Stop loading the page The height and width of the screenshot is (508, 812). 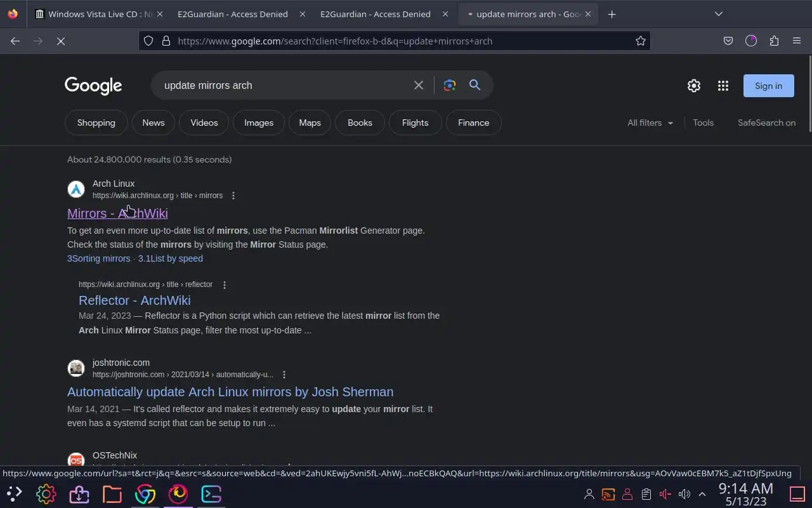tap(60, 41)
